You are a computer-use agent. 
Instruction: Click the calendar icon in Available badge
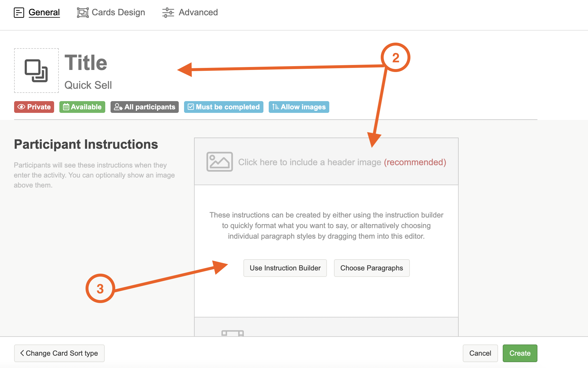[x=66, y=107]
